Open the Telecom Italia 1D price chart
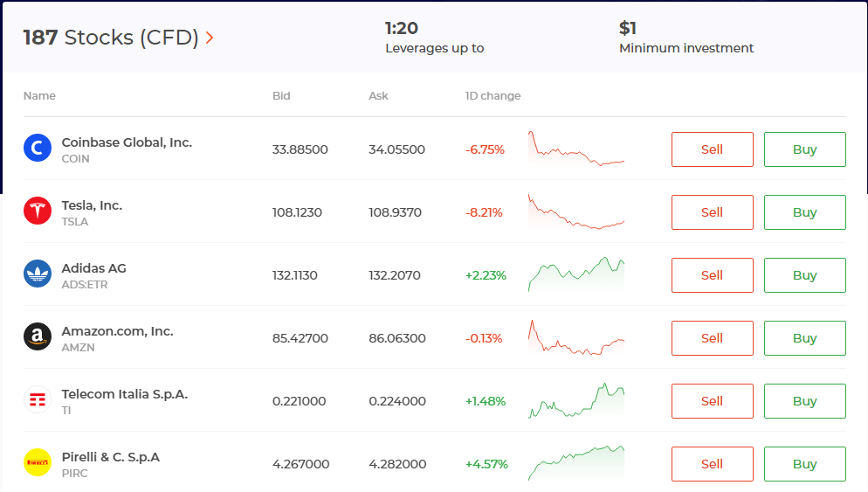 (x=576, y=400)
